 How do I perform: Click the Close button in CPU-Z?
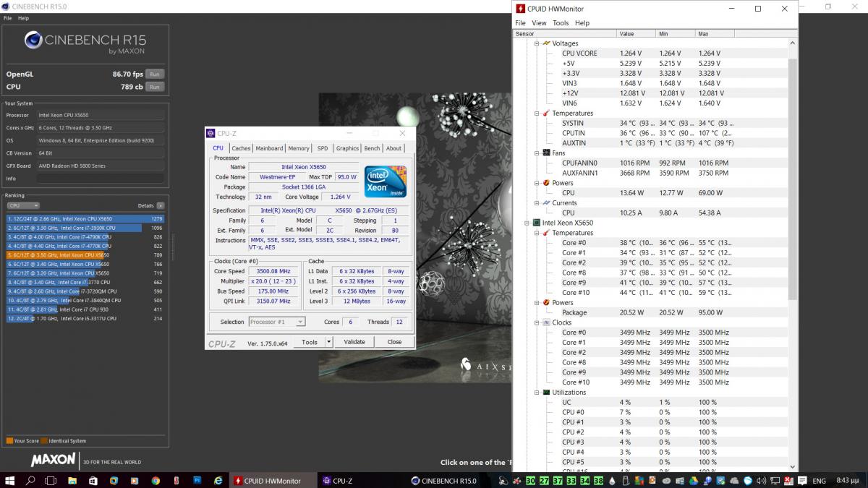click(394, 342)
